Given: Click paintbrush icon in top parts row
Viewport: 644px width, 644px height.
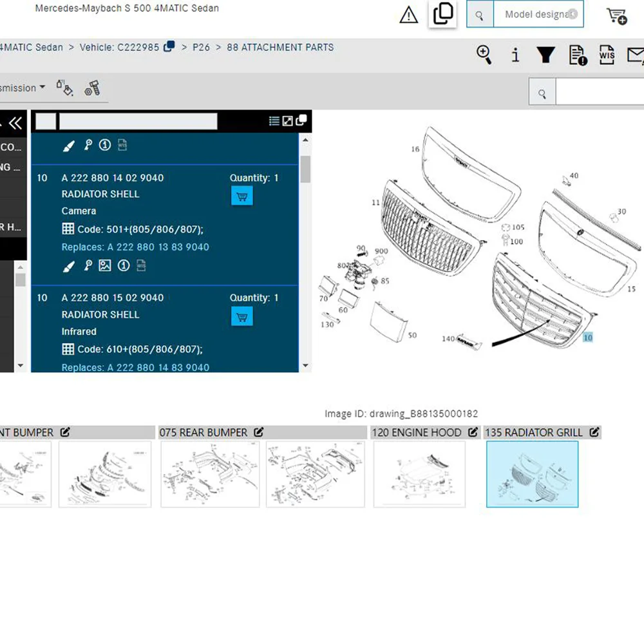Looking at the screenshot, I should click(69, 146).
